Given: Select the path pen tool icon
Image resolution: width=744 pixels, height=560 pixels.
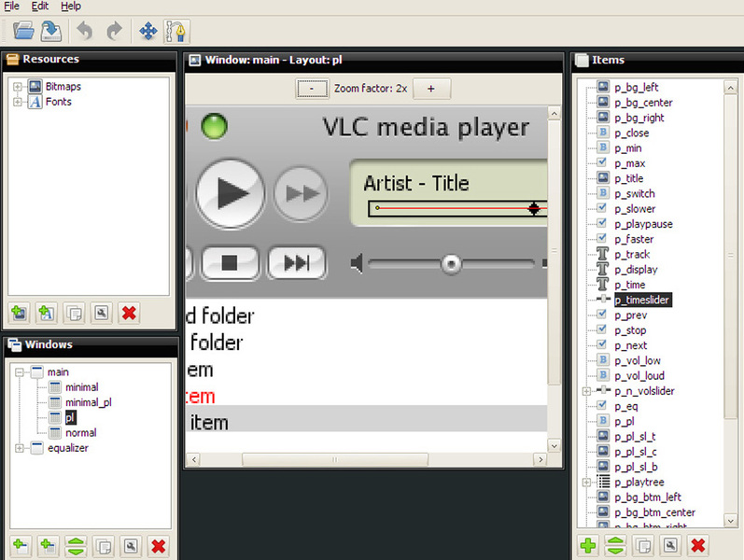Looking at the screenshot, I should (x=176, y=32).
